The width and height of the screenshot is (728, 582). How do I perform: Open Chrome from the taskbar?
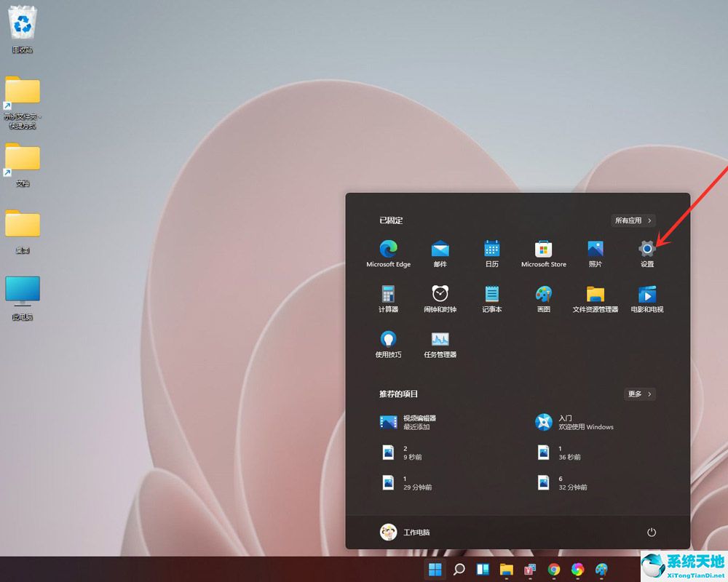(x=553, y=568)
